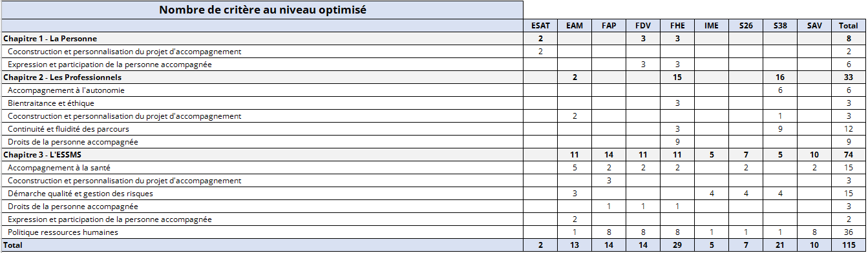
Task: Click the Chapitre 1 - La Personne row
Action: (x=433, y=39)
